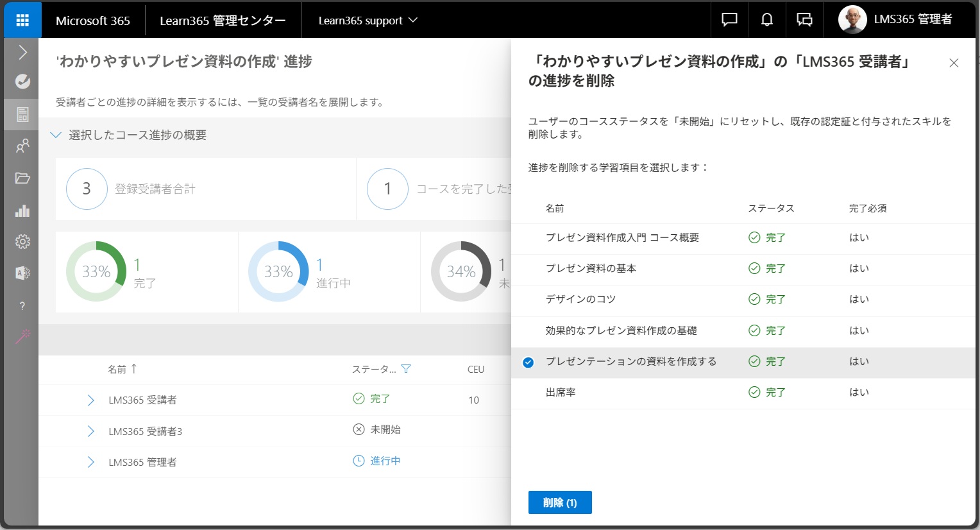980x530 pixels.
Task: Expand the left navigation with the arrow icon
Action: (x=22, y=52)
